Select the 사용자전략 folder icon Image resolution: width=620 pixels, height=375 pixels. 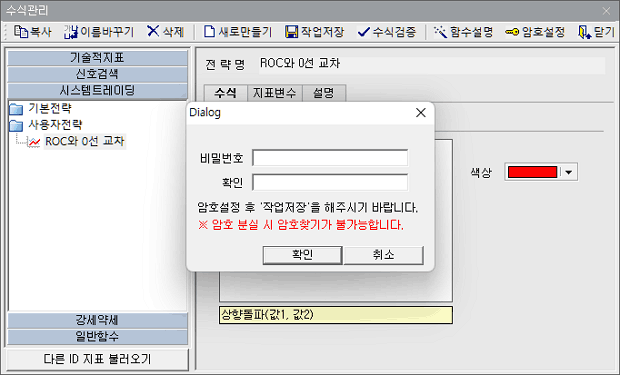click(16, 125)
